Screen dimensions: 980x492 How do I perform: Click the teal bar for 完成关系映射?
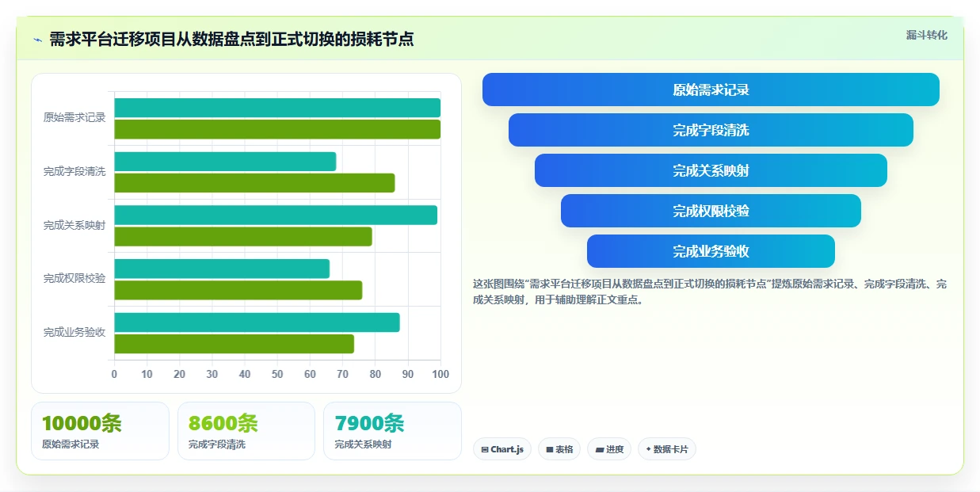tap(276, 215)
